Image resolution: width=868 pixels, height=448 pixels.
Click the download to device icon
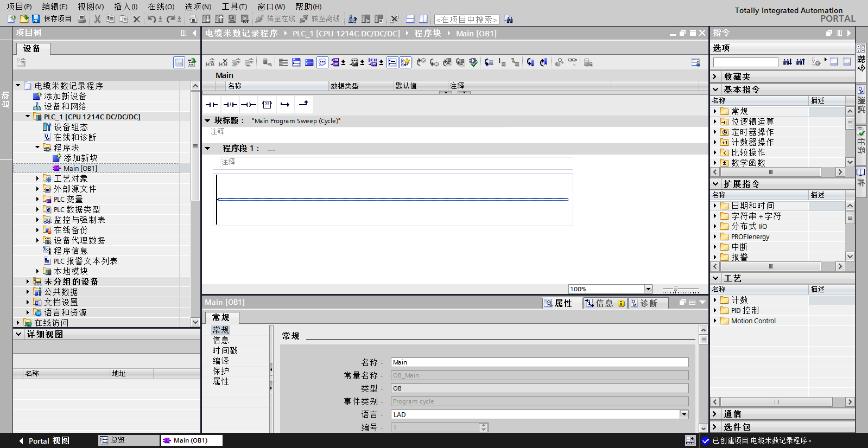[206, 19]
